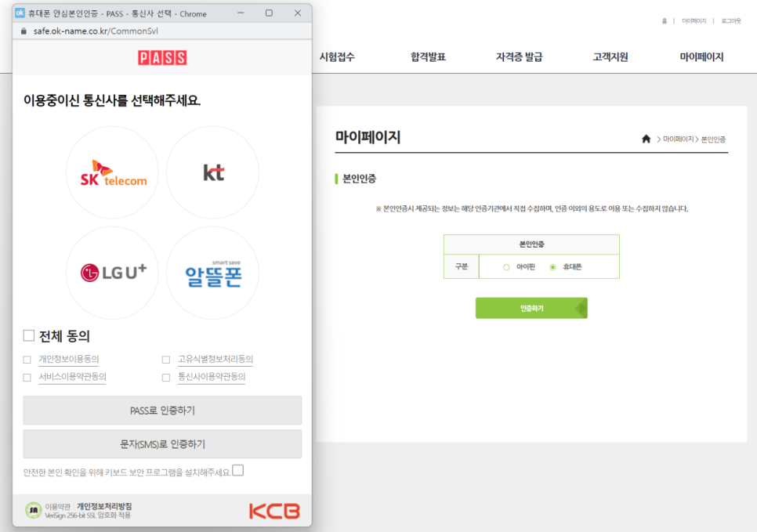Click the small 마이페이지 top-right link
757x532 pixels.
pyautogui.click(x=694, y=20)
